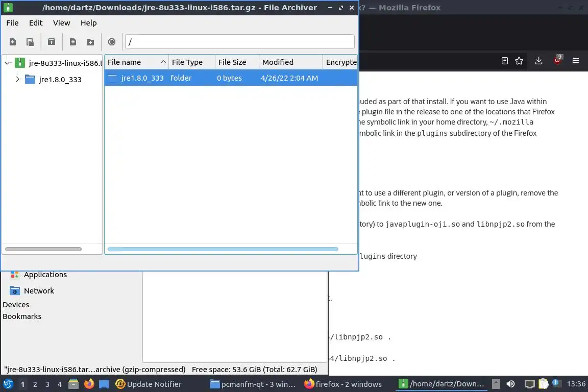588x392 pixels.
Task: Click the Add folder toolbar icon
Action: pyautogui.click(x=90, y=42)
